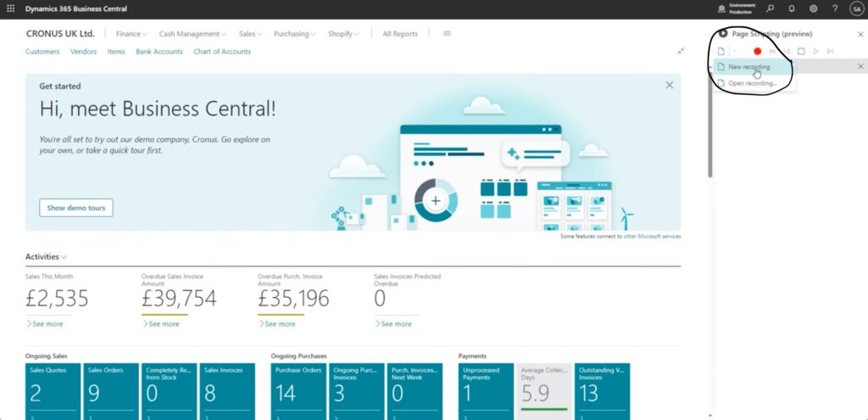Click the Show demo tours button
This screenshot has height=420, width=868.
(75, 208)
